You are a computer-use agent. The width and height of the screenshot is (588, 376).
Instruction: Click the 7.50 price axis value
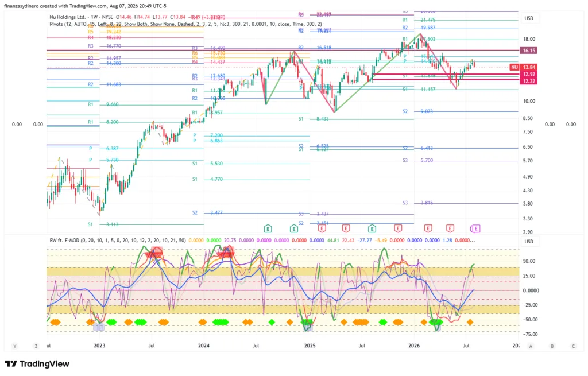(528, 132)
